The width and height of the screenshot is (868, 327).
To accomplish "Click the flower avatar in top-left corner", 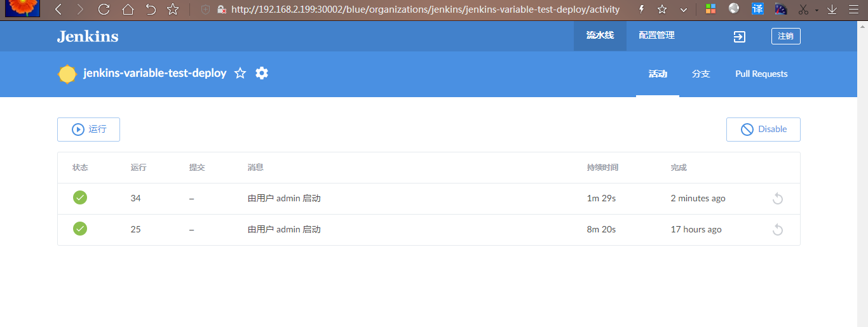I will pyautogui.click(x=23, y=8).
